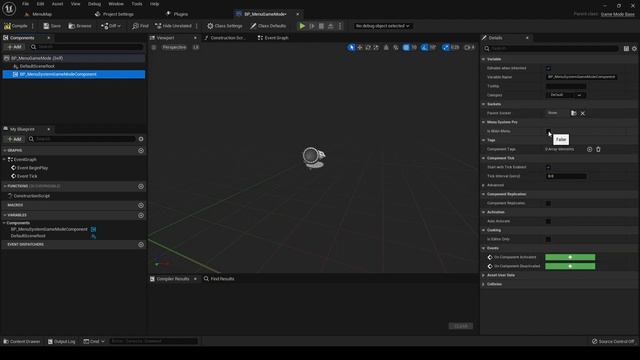Open play options three-dot menu

coord(340,26)
